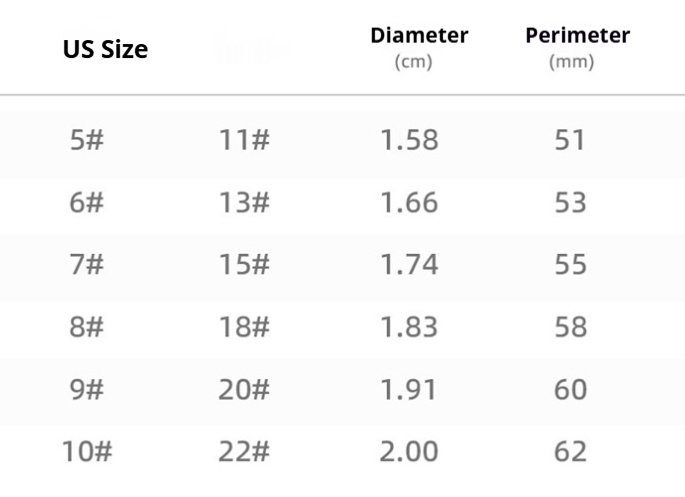Click the 62 perimeter value

570,452
